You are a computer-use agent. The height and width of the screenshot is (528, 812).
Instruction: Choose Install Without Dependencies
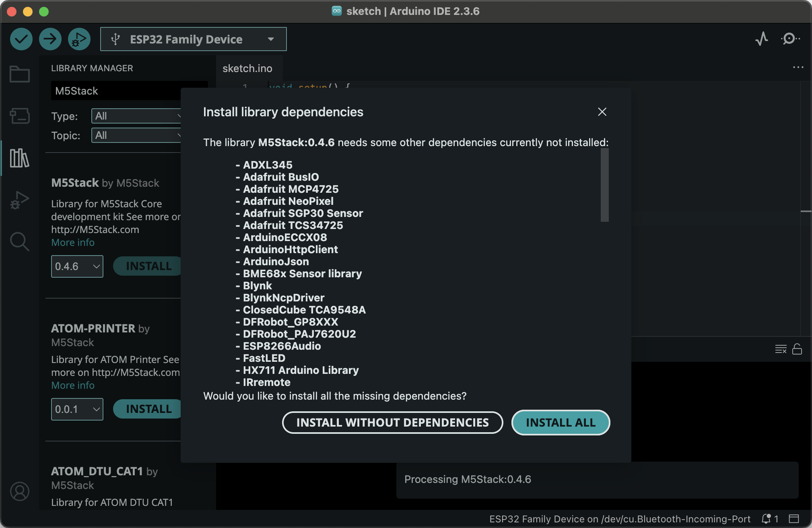coord(392,423)
